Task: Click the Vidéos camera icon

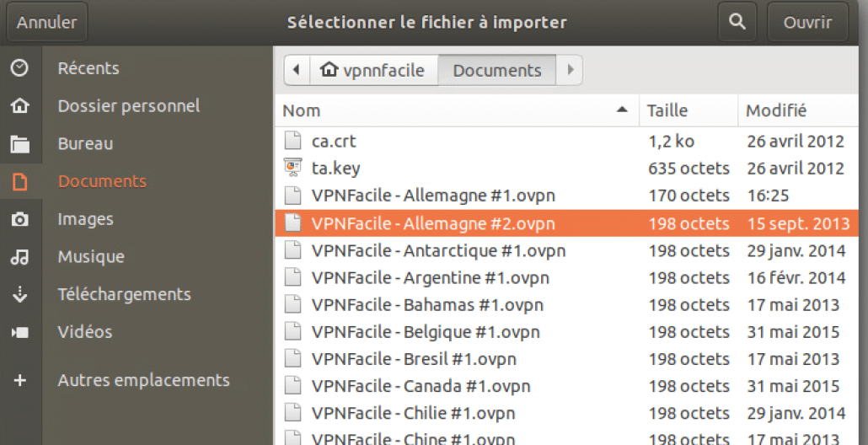Action: [20, 332]
